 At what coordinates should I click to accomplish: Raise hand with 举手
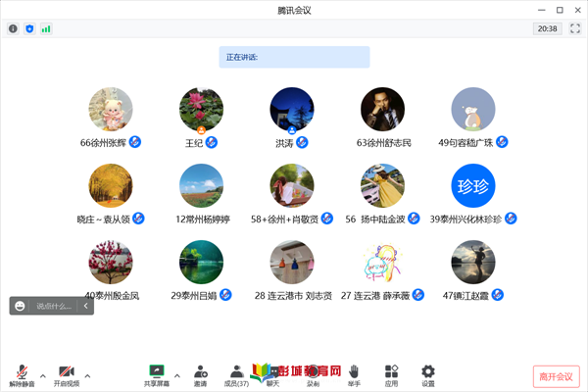354,375
